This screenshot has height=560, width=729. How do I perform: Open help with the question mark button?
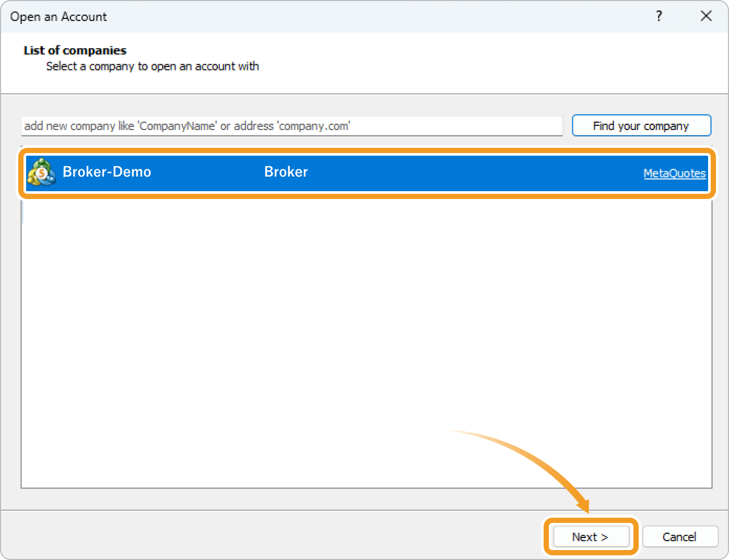pyautogui.click(x=659, y=16)
